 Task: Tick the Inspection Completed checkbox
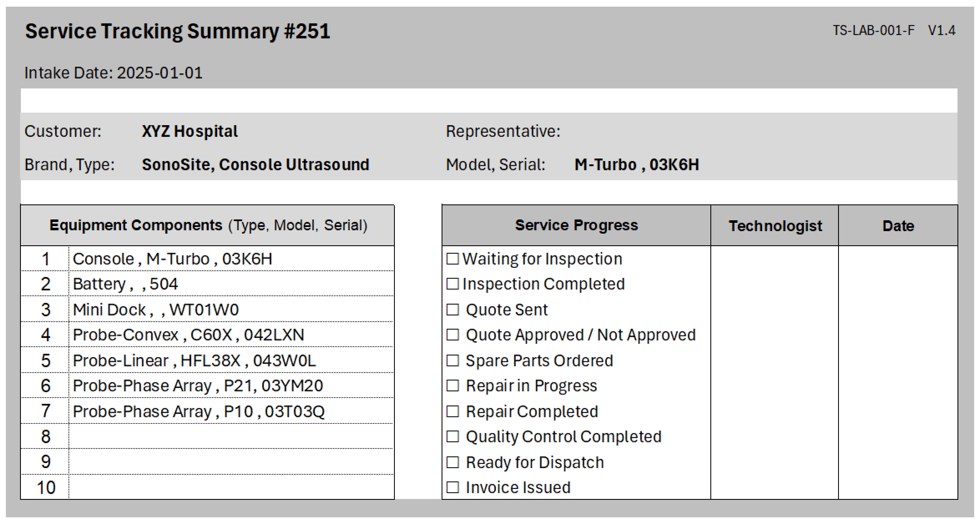click(452, 284)
